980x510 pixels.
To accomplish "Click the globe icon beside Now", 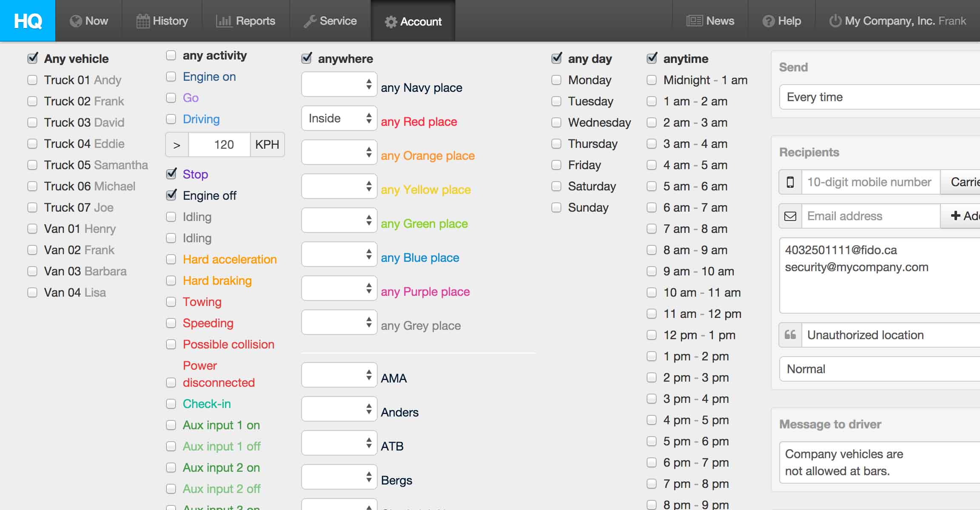I will 76,21.
